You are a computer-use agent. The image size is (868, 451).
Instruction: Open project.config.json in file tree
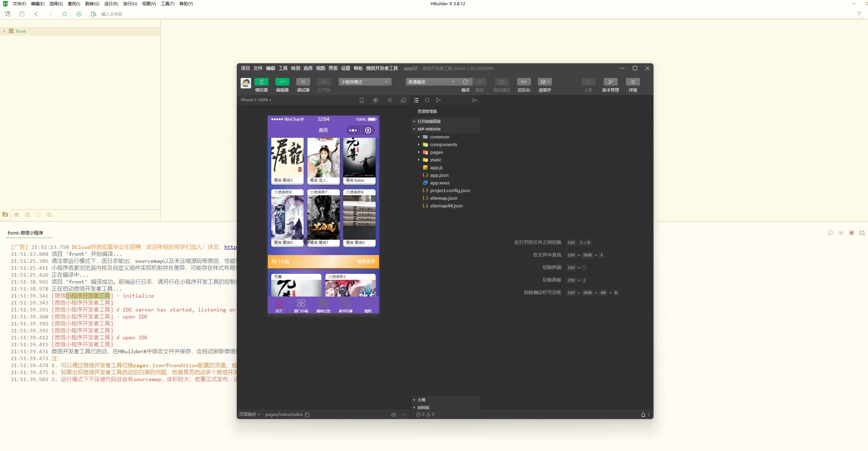[450, 191]
